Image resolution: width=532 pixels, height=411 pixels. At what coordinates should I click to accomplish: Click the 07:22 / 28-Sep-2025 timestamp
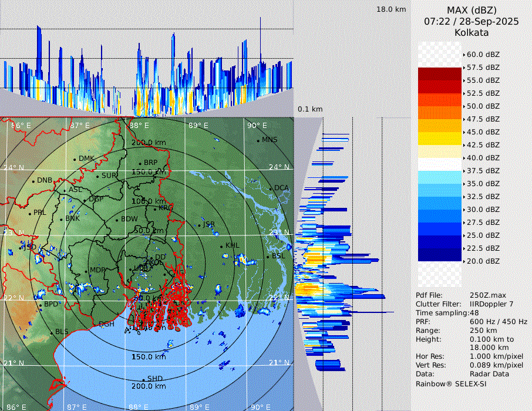[472, 21]
